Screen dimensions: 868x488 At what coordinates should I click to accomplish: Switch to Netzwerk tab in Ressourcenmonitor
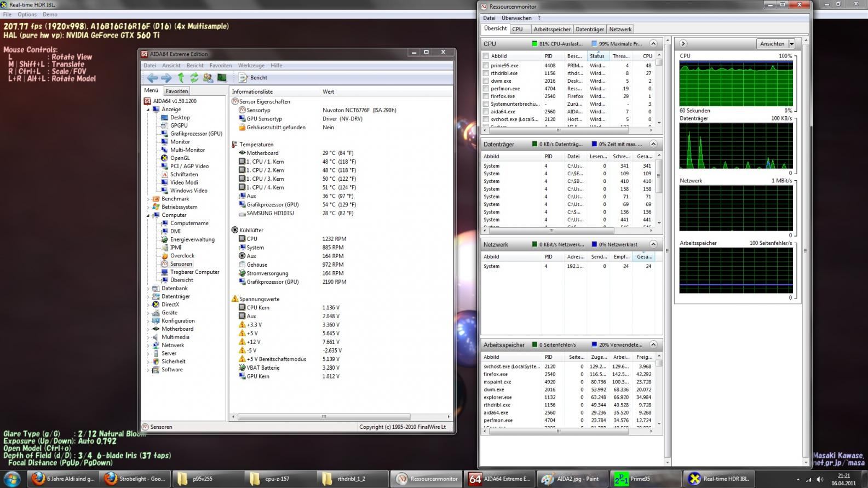tap(620, 29)
